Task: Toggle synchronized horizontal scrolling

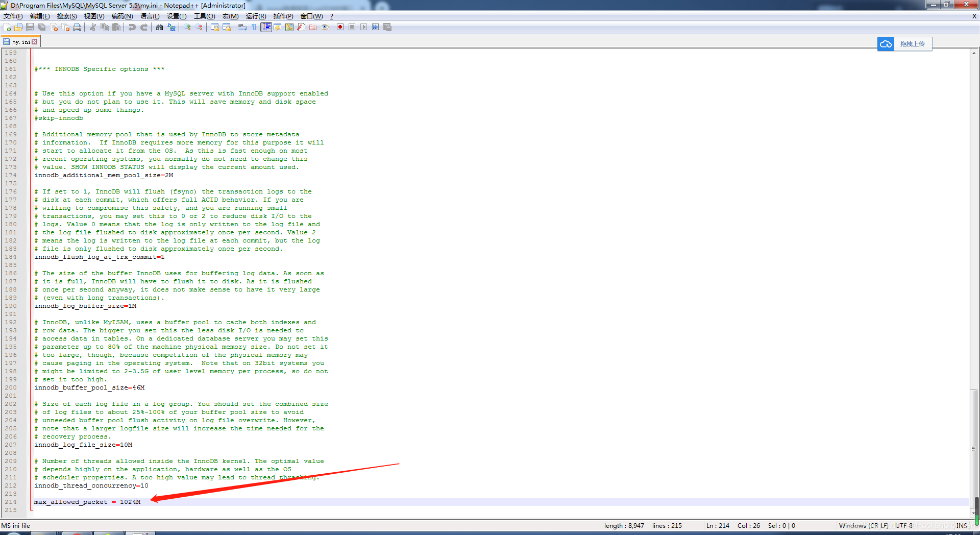Action: [227, 27]
